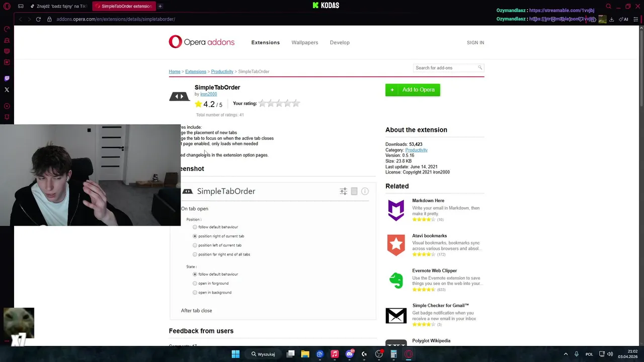Screen dimensions: 644x362
Task: Open the browser tab search magnifier
Action: [608, 6]
